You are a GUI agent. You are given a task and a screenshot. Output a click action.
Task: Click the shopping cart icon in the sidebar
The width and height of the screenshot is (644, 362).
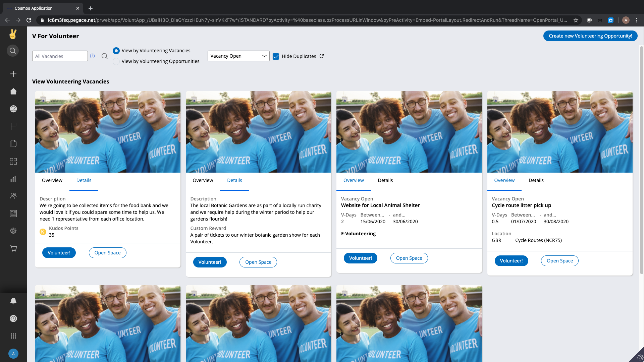click(13, 248)
